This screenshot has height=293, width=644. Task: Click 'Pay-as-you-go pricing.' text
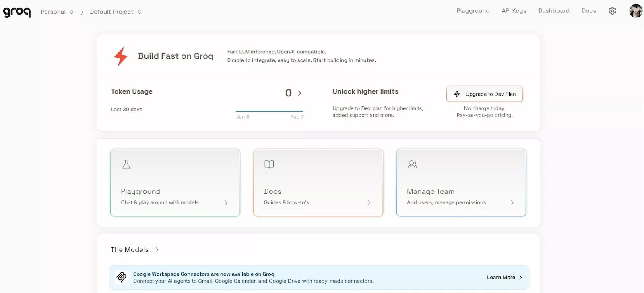485,115
